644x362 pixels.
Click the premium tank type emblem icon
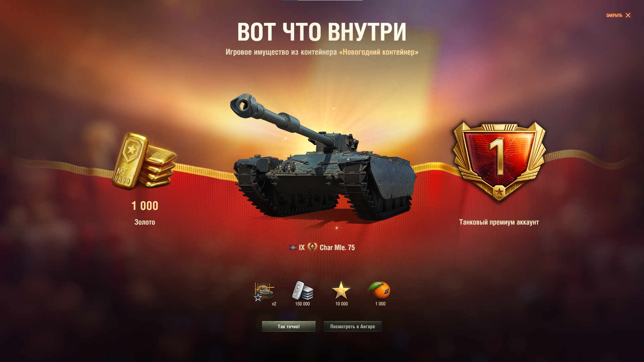pyautogui.click(x=312, y=247)
